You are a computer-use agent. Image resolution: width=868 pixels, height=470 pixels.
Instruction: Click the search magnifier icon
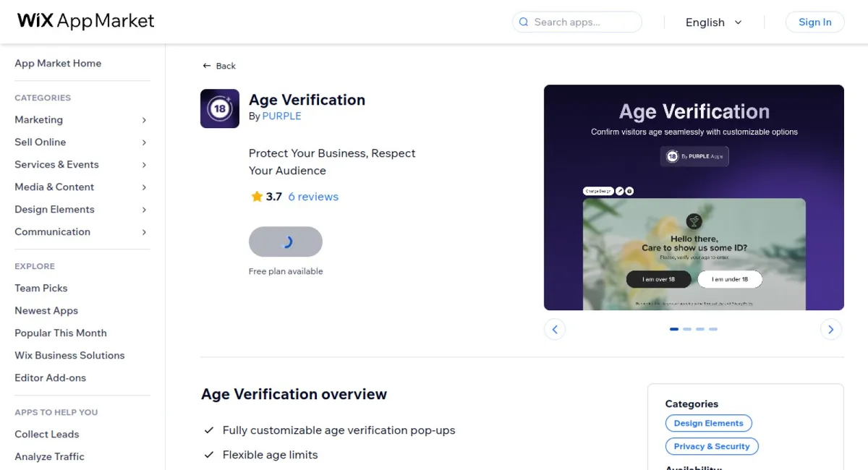pos(523,22)
